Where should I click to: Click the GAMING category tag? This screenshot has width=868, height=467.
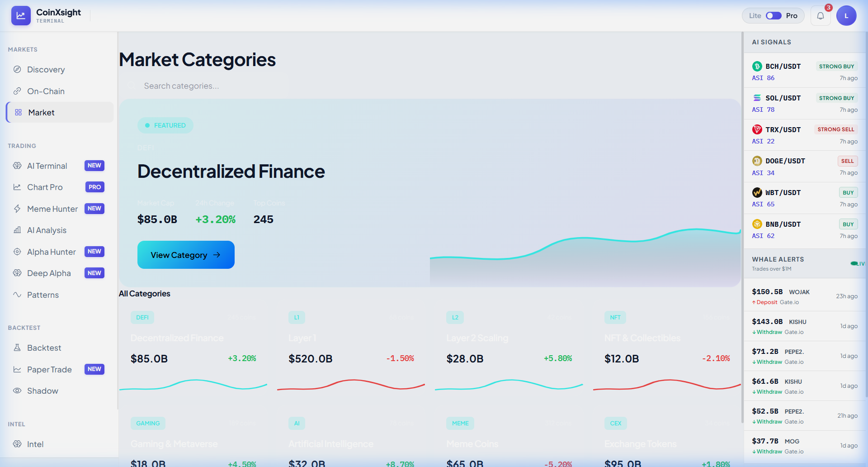[x=148, y=423]
